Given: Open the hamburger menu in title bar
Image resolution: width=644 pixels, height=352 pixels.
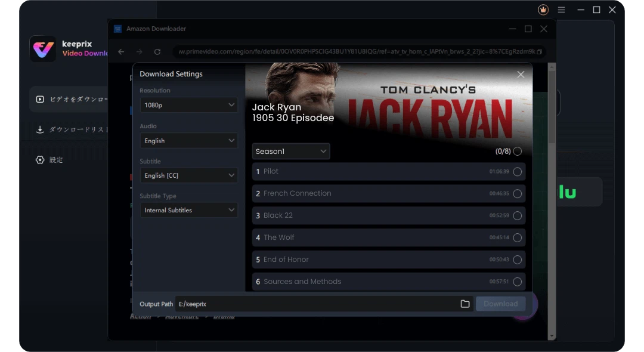Looking at the screenshot, I should pyautogui.click(x=561, y=10).
